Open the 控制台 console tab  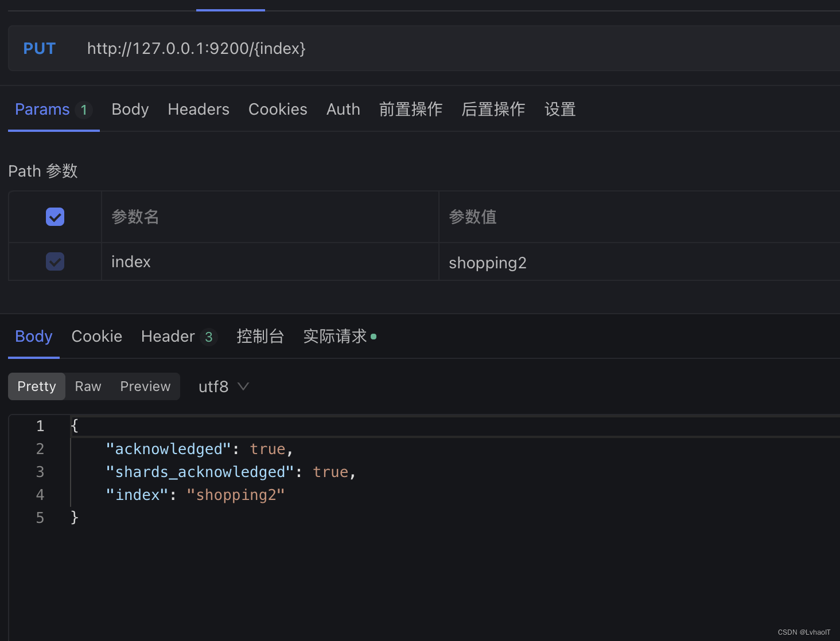260,336
